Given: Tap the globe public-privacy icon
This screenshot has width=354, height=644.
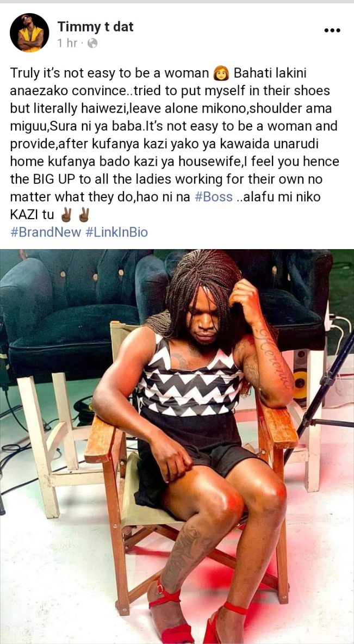Looking at the screenshot, I should [x=93, y=43].
